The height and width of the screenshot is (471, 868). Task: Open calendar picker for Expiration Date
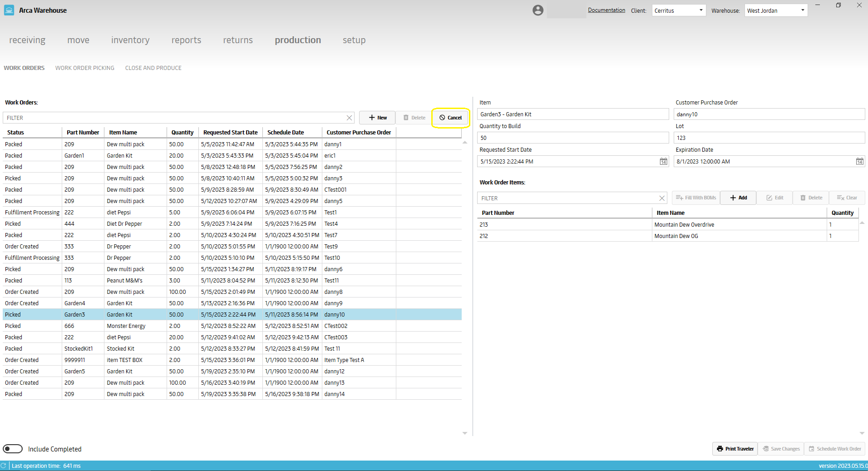click(859, 162)
